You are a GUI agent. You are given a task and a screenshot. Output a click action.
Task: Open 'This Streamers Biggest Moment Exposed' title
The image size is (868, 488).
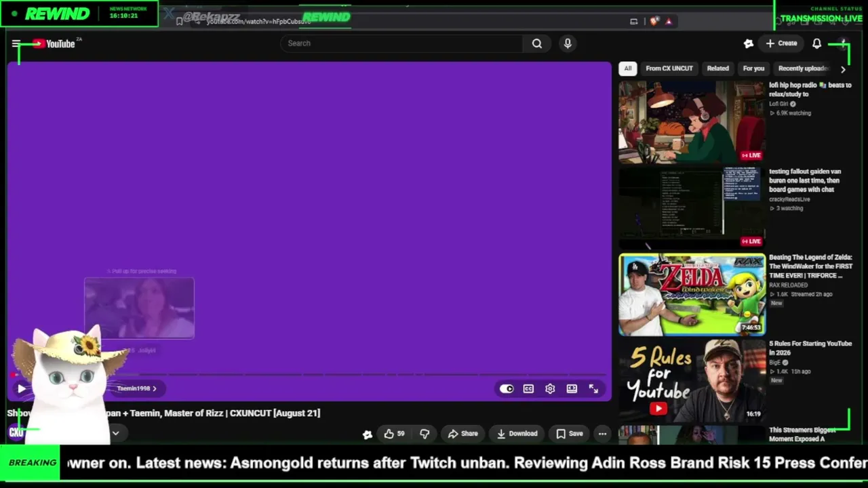pos(802,434)
